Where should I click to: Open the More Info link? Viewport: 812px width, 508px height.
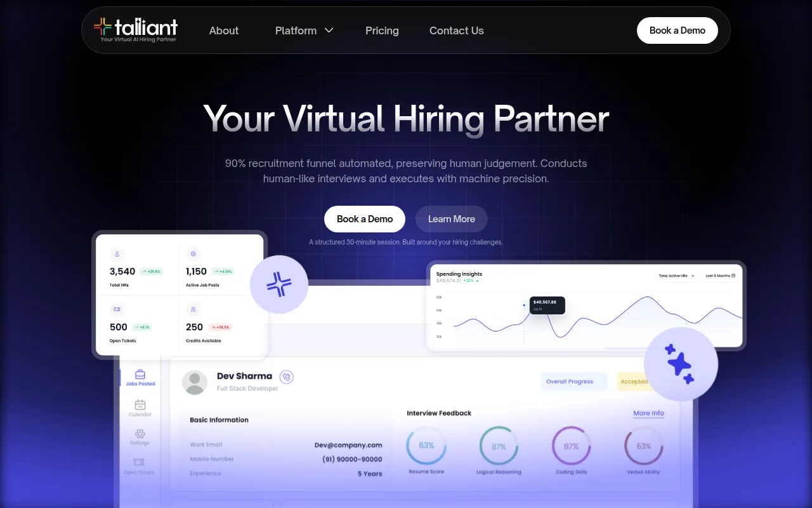click(x=648, y=413)
